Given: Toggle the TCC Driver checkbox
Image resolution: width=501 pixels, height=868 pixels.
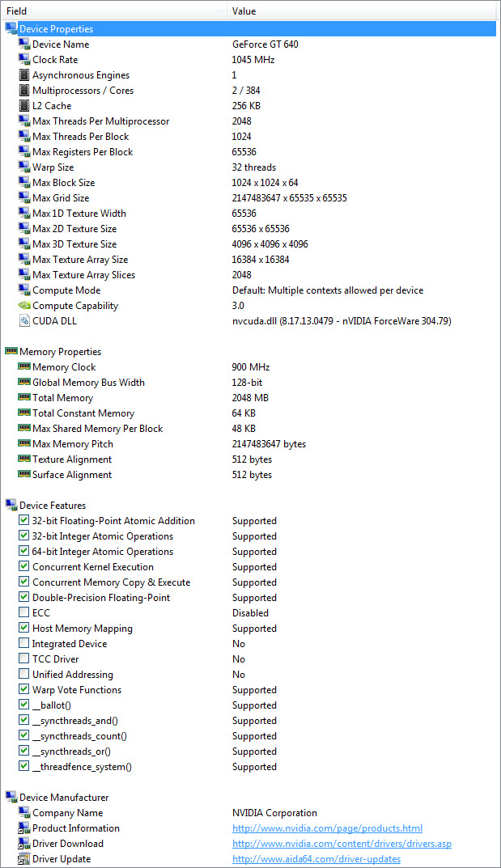Looking at the screenshot, I should (23, 659).
